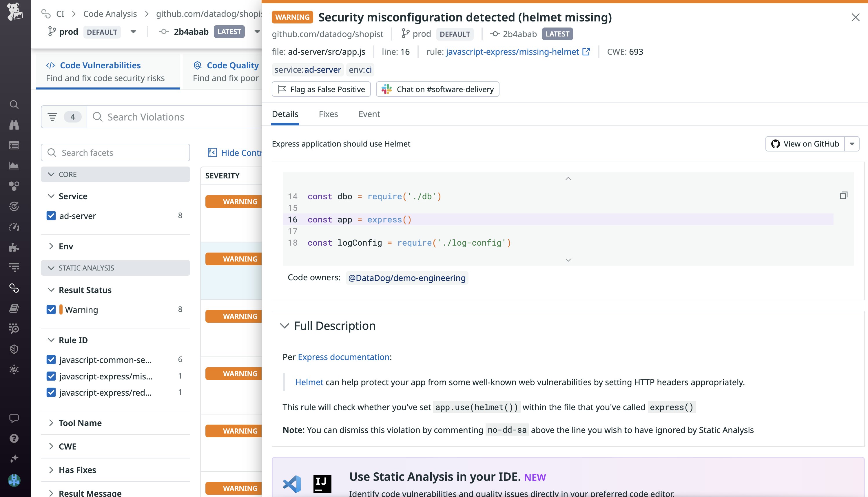Open the Search icon in the left sidebar

point(14,105)
